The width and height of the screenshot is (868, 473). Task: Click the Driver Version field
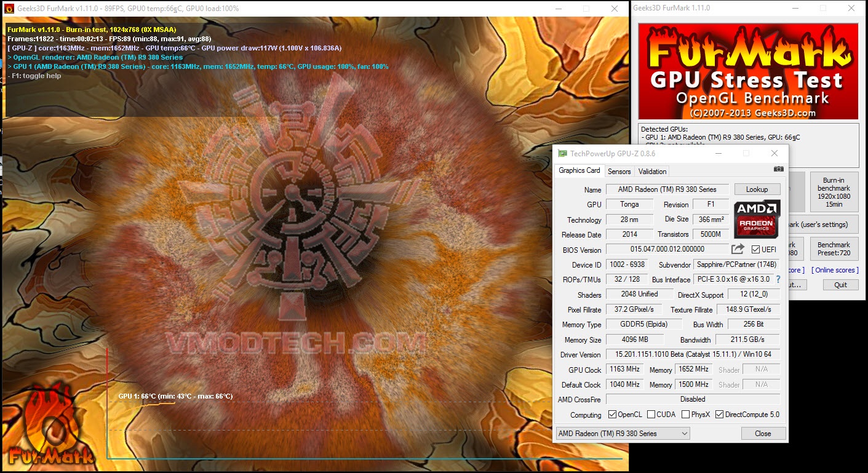pos(693,355)
